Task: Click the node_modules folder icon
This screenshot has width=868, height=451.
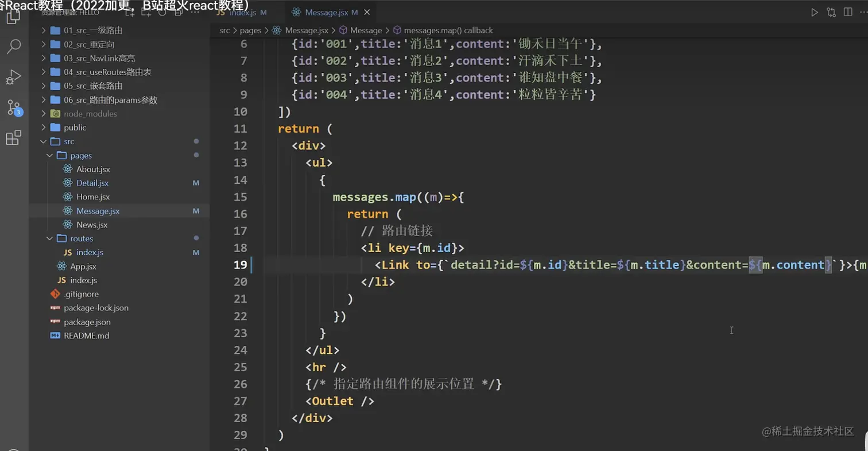Action: 55,114
